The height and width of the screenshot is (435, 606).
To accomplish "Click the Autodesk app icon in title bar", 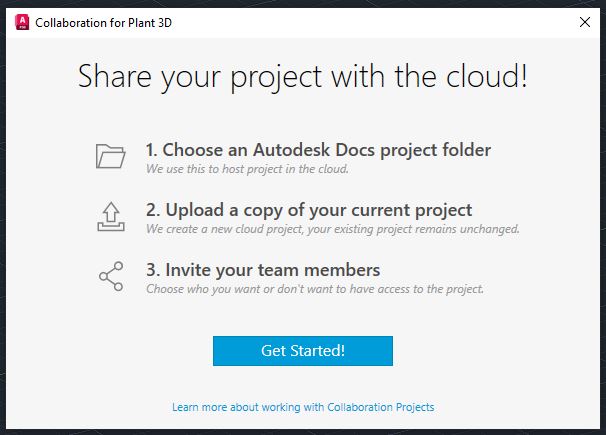I will click(x=20, y=20).
